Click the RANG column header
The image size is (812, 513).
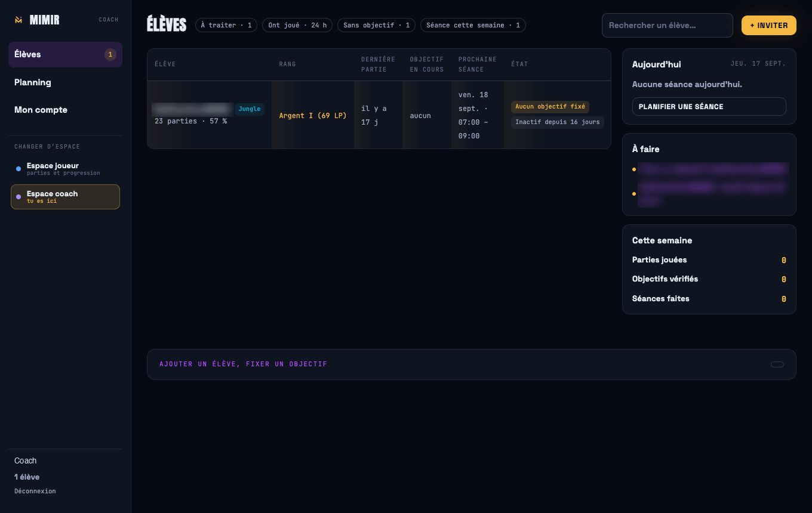tap(287, 64)
